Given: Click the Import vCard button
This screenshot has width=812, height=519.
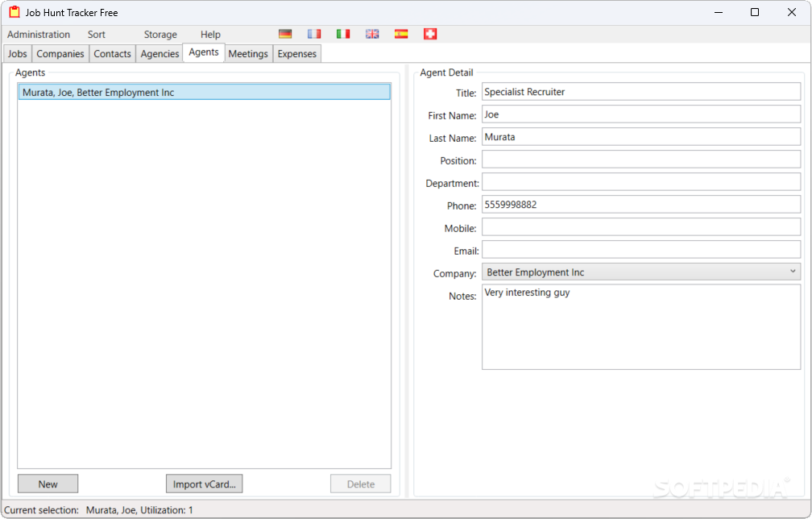Looking at the screenshot, I should [x=204, y=484].
